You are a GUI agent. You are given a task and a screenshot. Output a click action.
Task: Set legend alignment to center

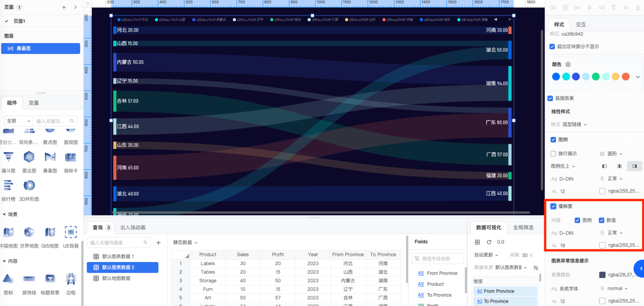click(x=619, y=166)
